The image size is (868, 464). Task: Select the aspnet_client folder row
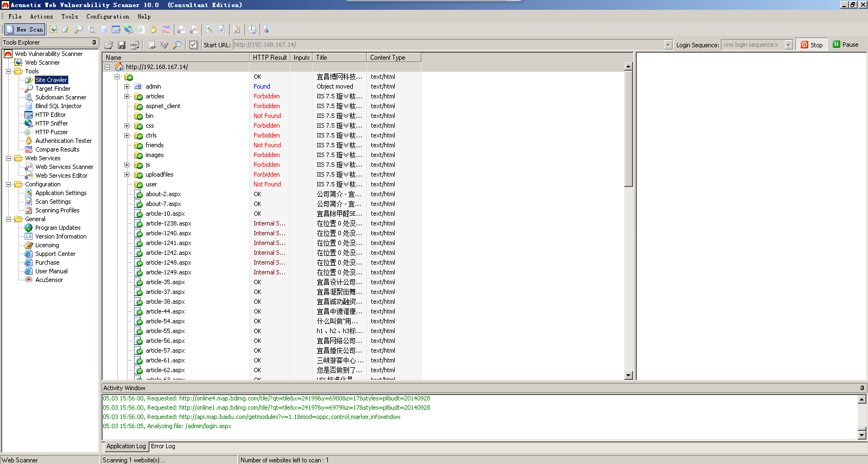[x=163, y=106]
